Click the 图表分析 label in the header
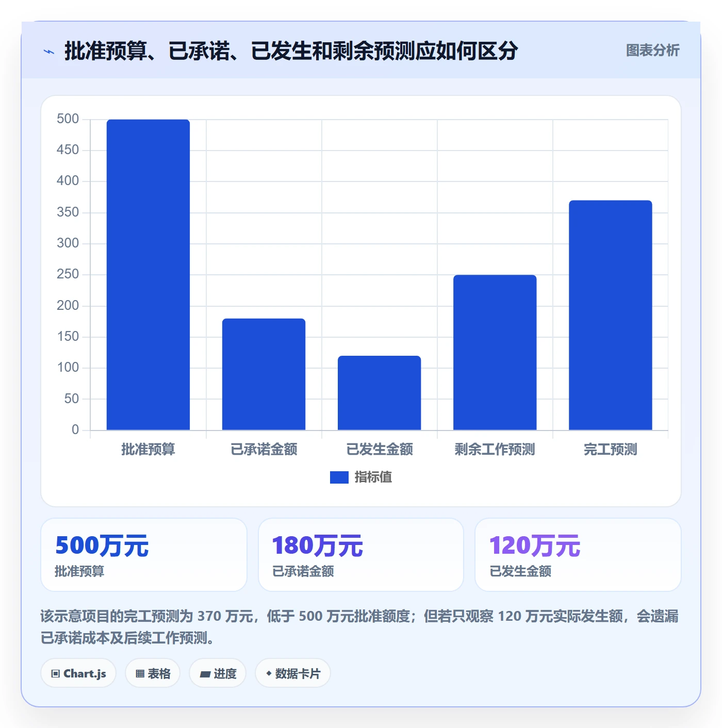 [652, 50]
